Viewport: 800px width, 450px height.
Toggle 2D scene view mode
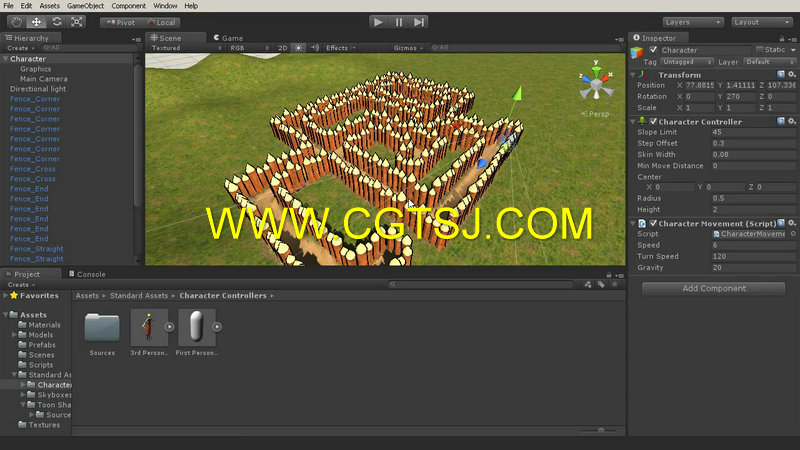pos(282,47)
